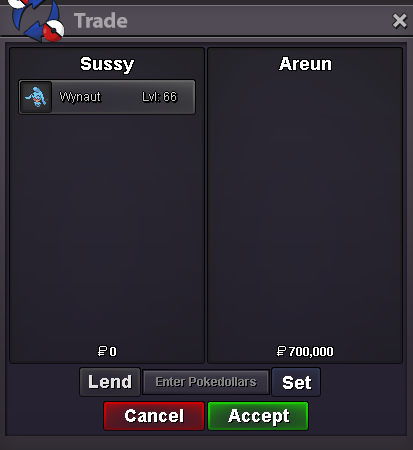Click the Sussy player name header
413x450 pixels.
107,64
